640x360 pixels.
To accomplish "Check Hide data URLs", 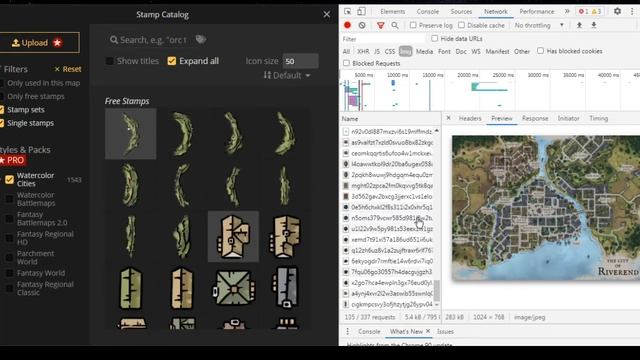I will point(435,38).
